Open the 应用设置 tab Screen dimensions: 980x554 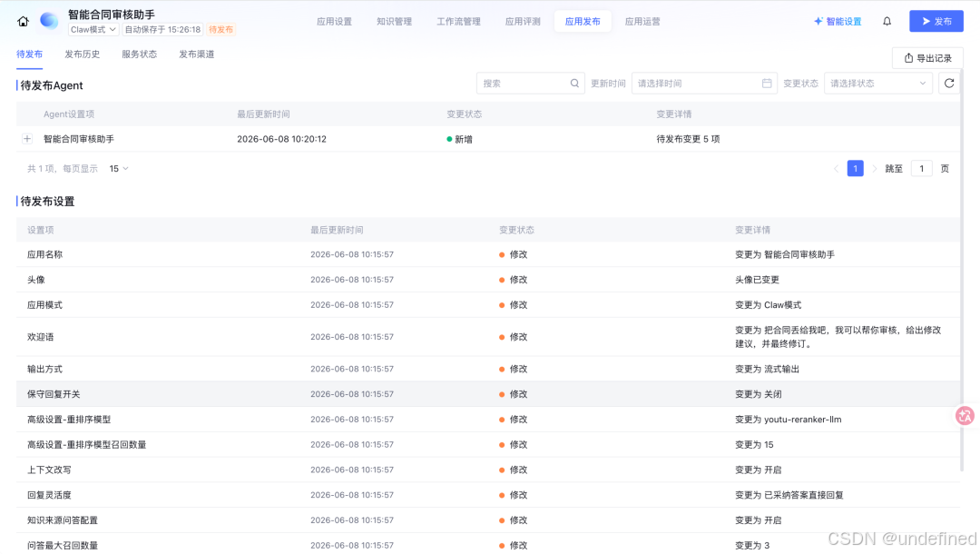[334, 21]
